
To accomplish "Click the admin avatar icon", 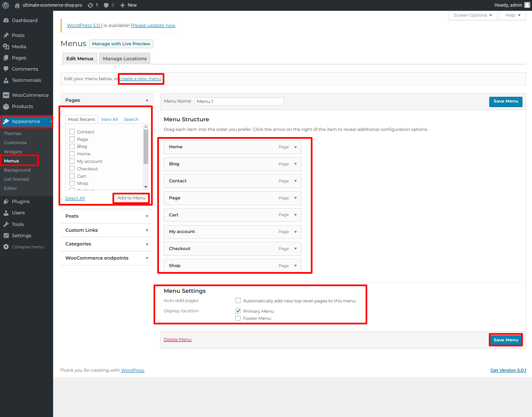I will [527, 5].
